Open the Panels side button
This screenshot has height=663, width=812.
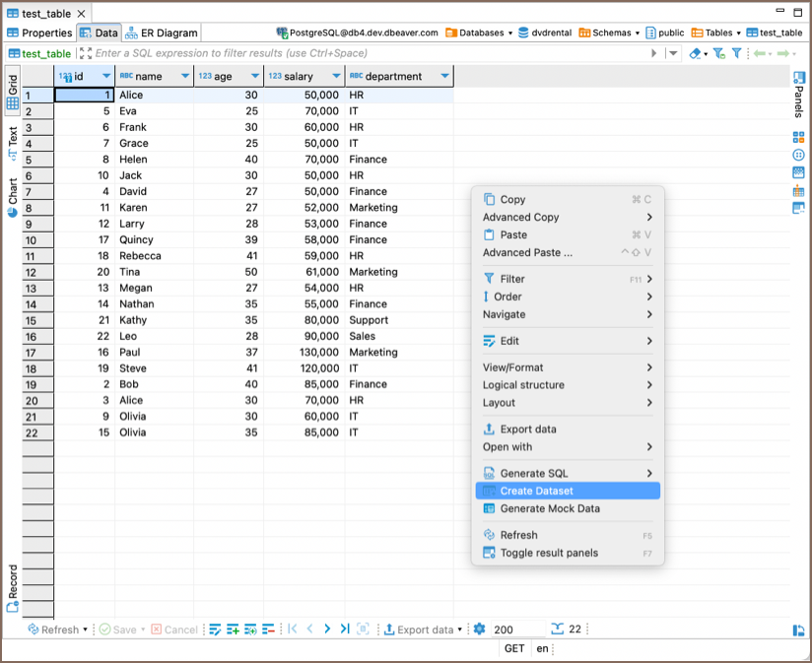pos(799,96)
